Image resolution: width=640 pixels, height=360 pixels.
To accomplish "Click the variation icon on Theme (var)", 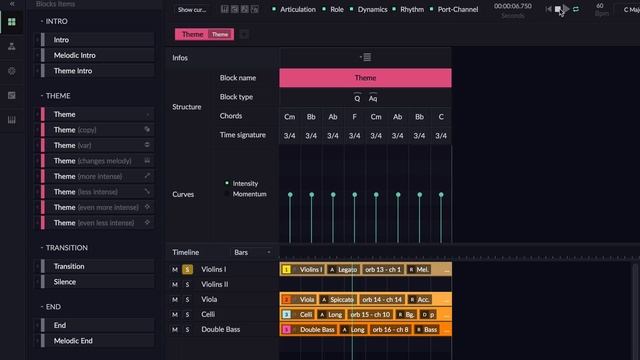I will (147, 145).
